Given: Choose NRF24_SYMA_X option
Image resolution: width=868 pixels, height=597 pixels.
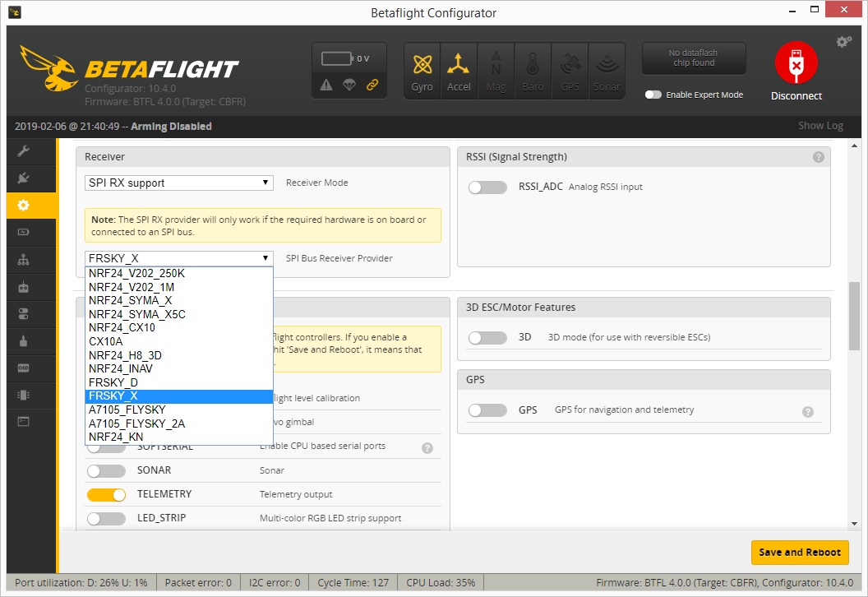Looking at the screenshot, I should point(179,300).
